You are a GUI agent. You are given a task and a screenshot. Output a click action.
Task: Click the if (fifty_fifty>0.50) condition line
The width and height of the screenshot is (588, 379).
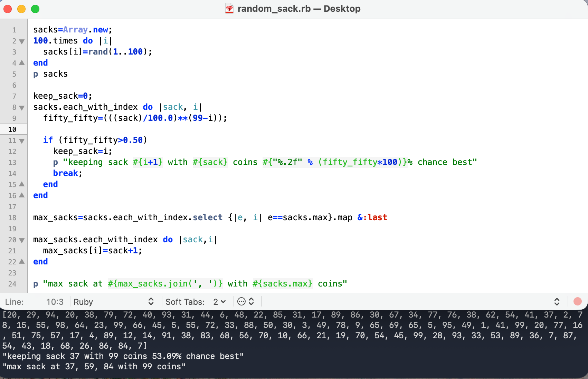point(95,140)
